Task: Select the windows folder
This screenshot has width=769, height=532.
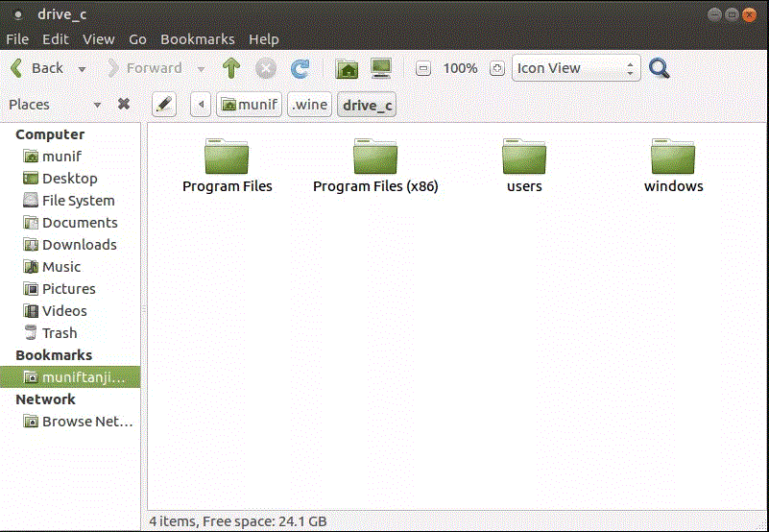Action: (x=673, y=166)
